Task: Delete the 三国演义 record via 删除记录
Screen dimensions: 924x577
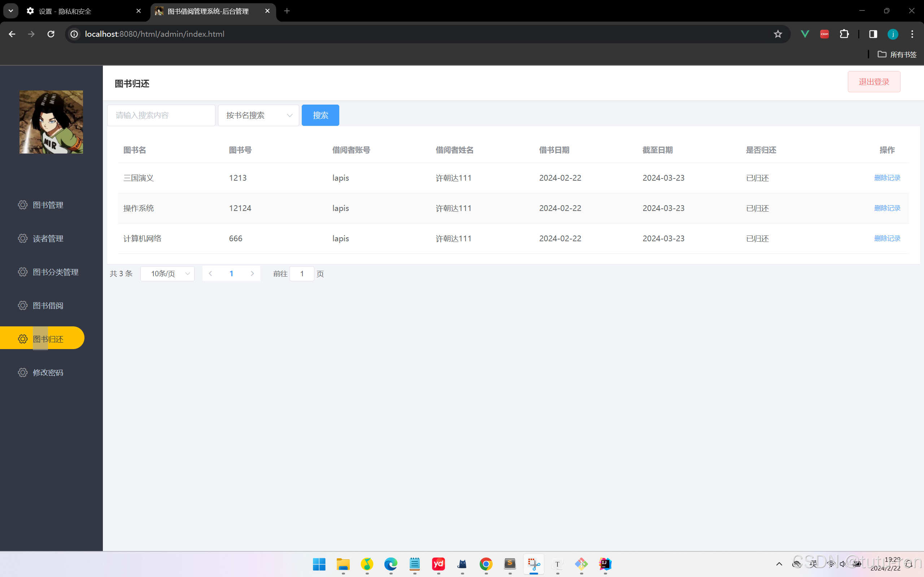Action: [887, 178]
